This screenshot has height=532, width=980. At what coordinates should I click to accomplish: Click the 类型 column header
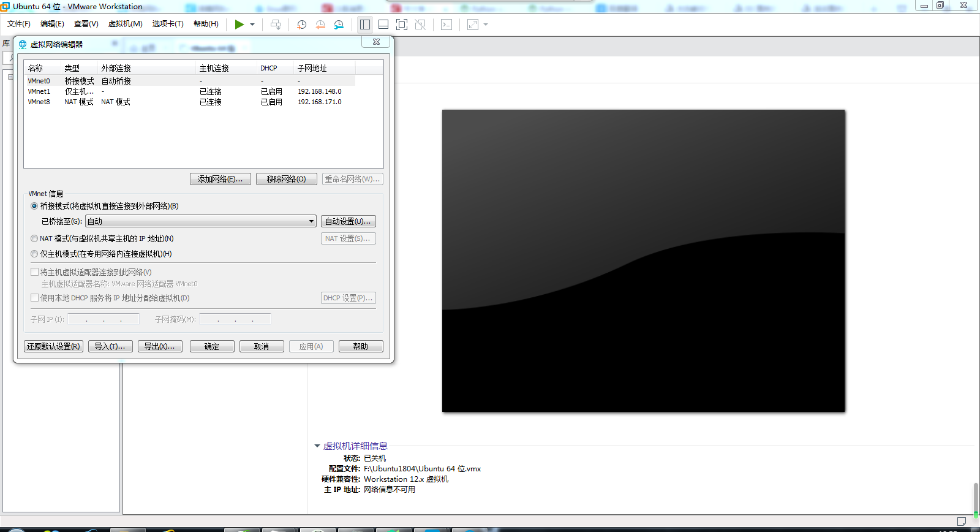pyautogui.click(x=80, y=68)
